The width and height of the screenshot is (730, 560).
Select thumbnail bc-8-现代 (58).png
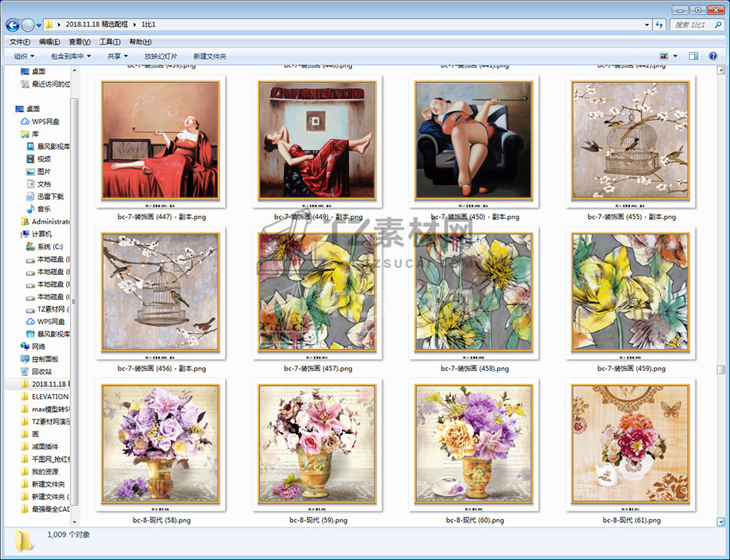(161, 445)
